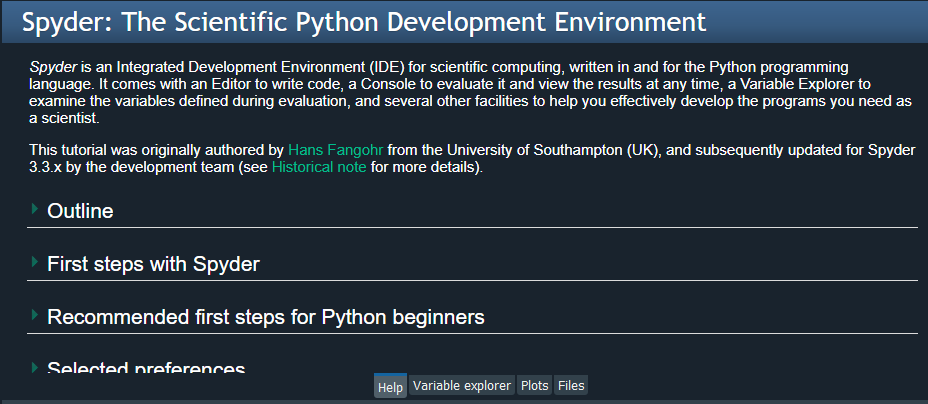The height and width of the screenshot is (404, 928).
Task: Expand the Recommended first steps disclosure triangle
Action: pyautogui.click(x=35, y=315)
